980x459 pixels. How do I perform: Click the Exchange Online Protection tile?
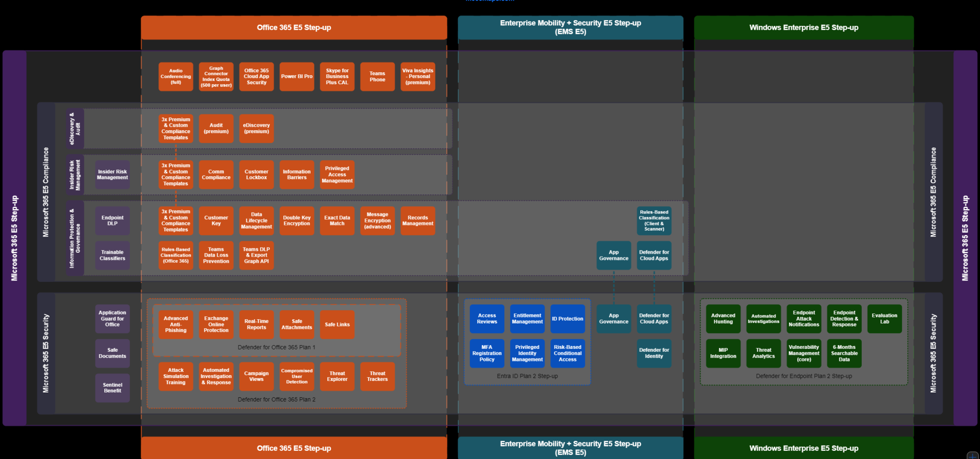216,325
